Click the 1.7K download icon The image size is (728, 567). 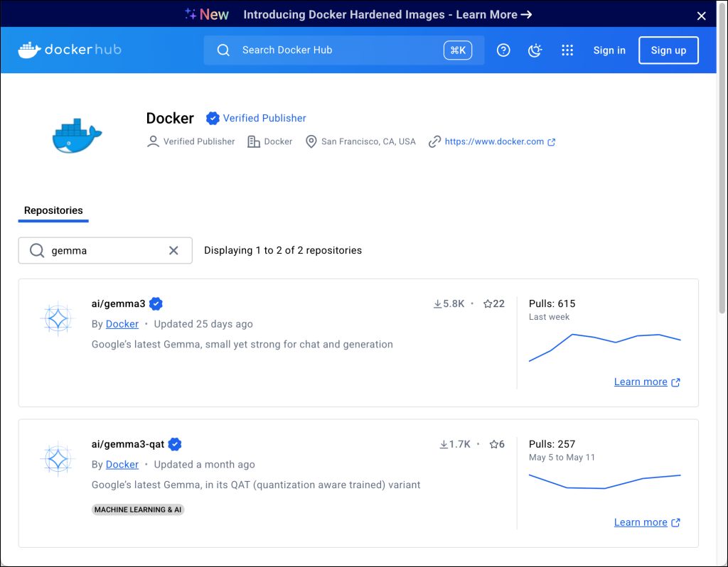click(444, 444)
